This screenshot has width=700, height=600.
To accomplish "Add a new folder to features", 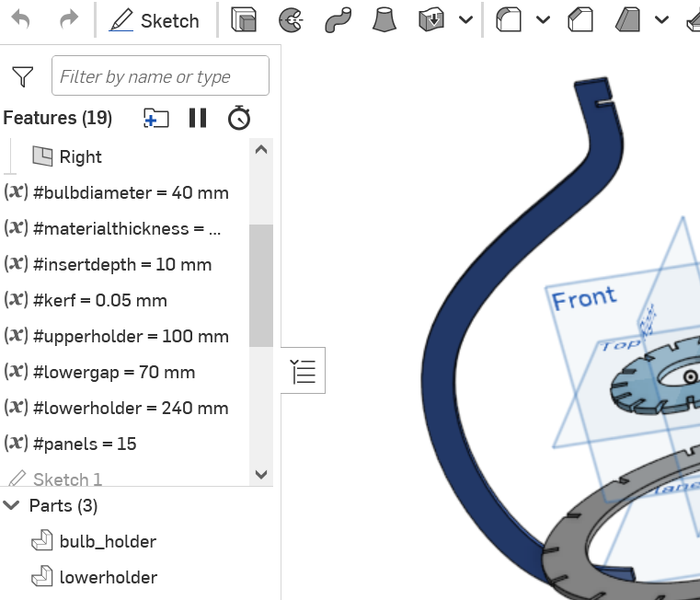I will (155, 119).
